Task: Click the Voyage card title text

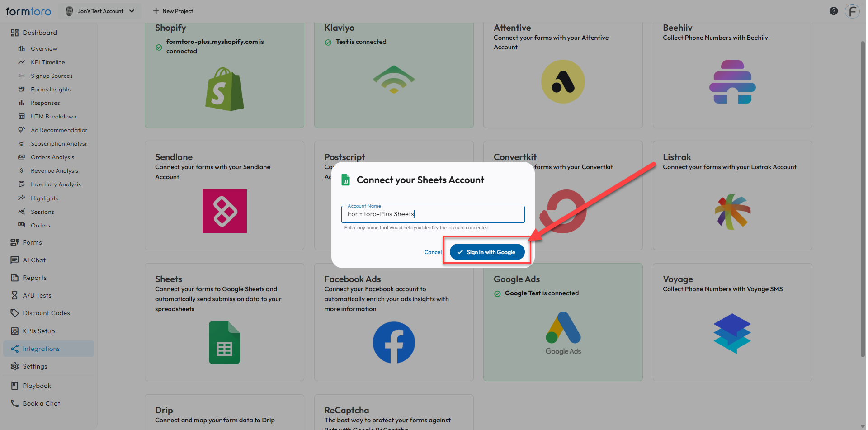Action: [x=678, y=279]
